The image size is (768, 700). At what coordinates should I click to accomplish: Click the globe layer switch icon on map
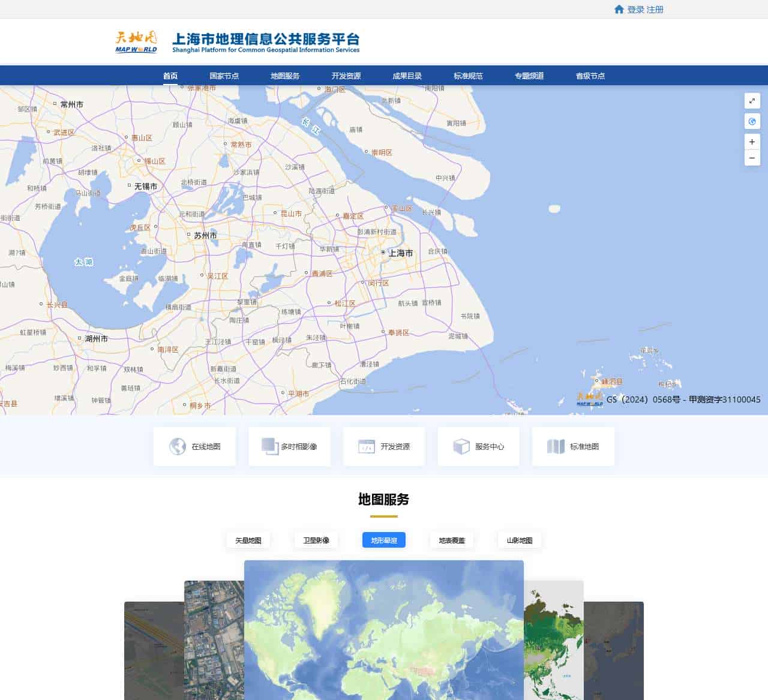(752, 121)
